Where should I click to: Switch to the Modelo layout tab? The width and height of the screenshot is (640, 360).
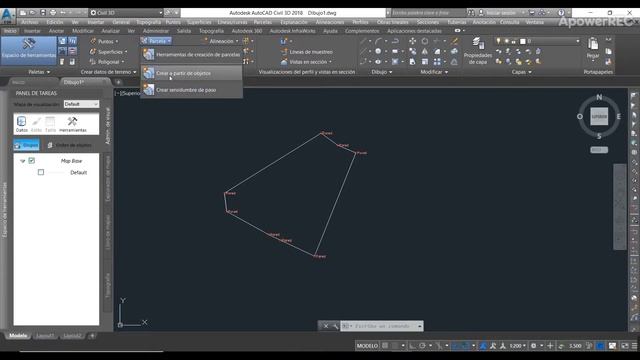coord(18,336)
